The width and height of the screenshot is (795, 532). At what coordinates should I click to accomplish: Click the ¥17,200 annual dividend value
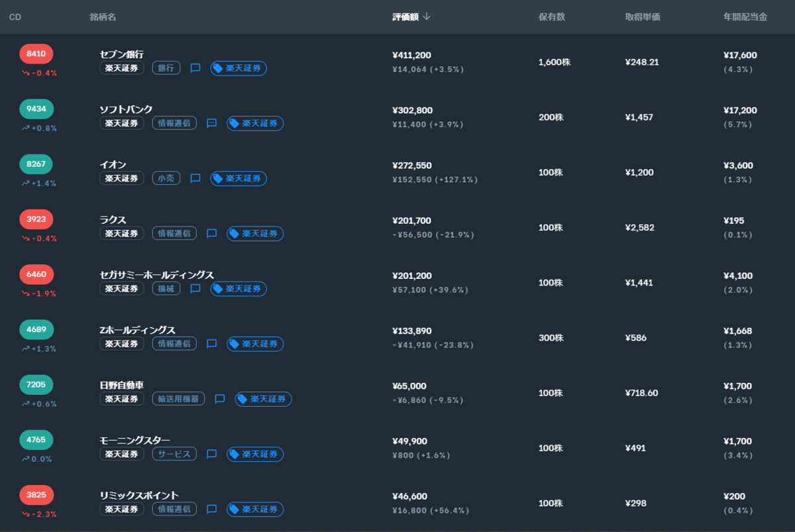(x=740, y=110)
